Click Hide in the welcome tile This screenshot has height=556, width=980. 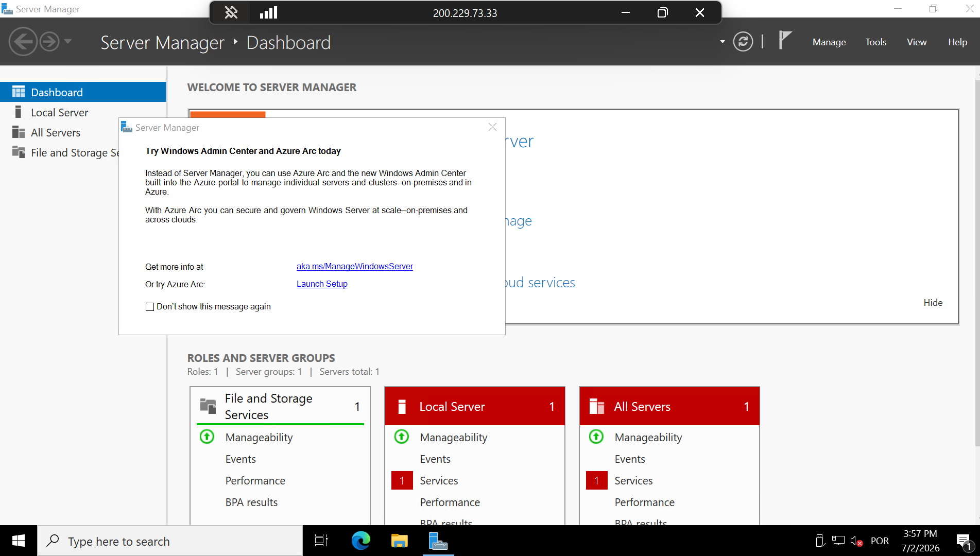click(x=933, y=303)
